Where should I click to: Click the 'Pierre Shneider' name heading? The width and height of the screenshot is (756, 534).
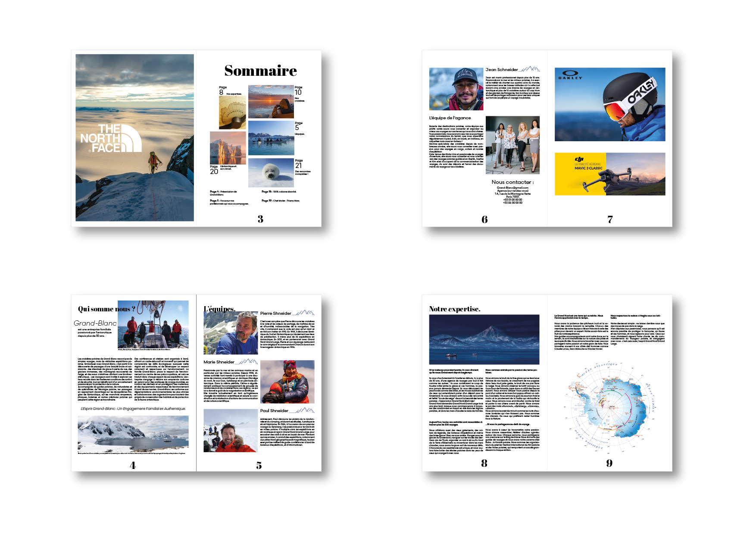276,314
